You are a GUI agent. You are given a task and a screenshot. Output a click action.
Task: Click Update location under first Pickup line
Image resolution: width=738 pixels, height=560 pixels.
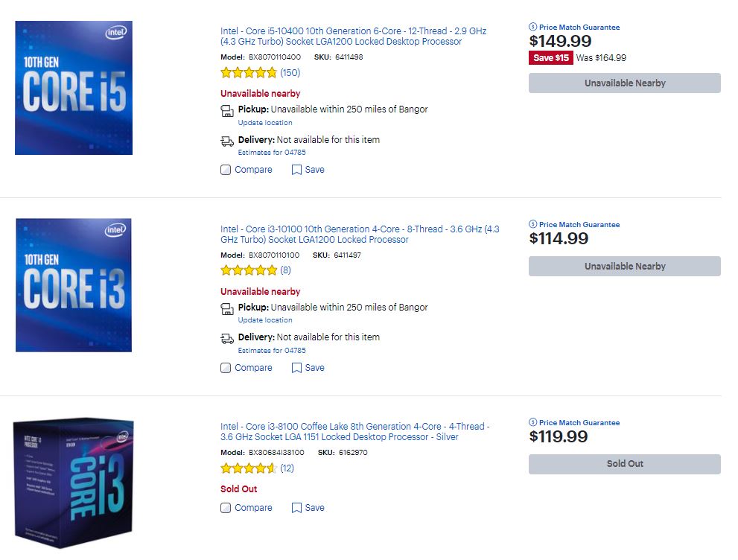(x=265, y=122)
